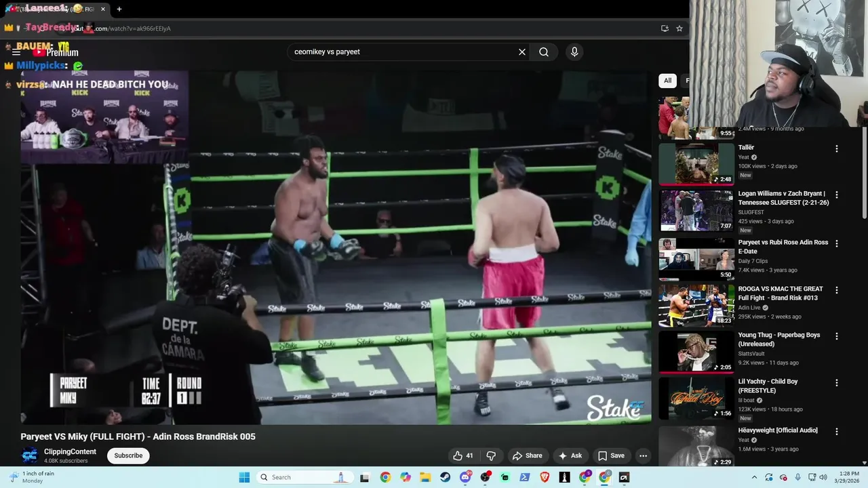Open the ClippingContent channel avatar
Viewport: 868px width, 488px height.
pos(29,455)
